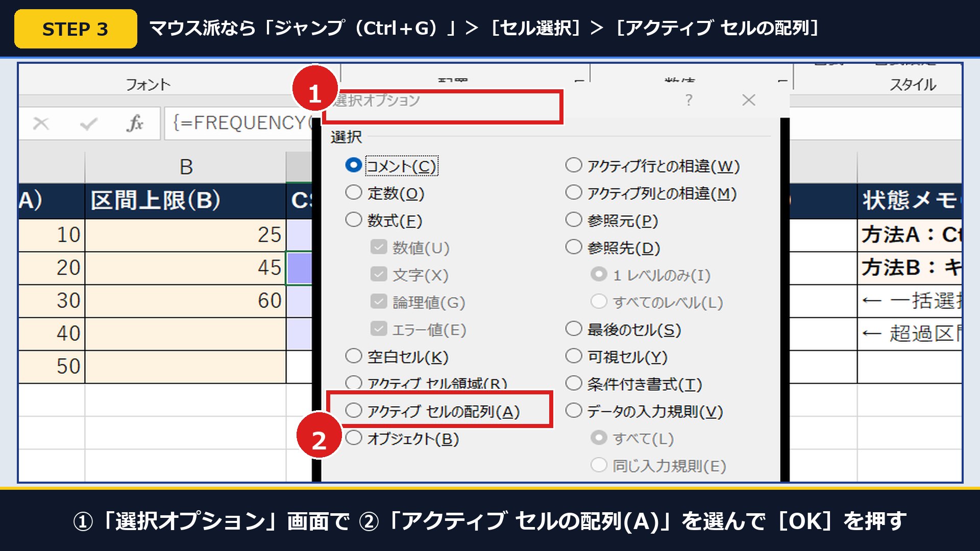
Task: Click the ← 一括選 memo cell
Action: (910, 301)
